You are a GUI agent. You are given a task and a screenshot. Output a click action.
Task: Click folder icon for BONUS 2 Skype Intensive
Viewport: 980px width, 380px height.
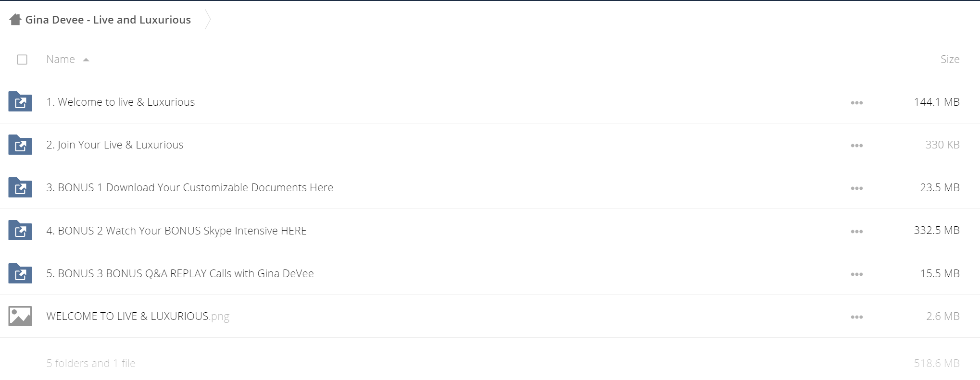click(20, 230)
